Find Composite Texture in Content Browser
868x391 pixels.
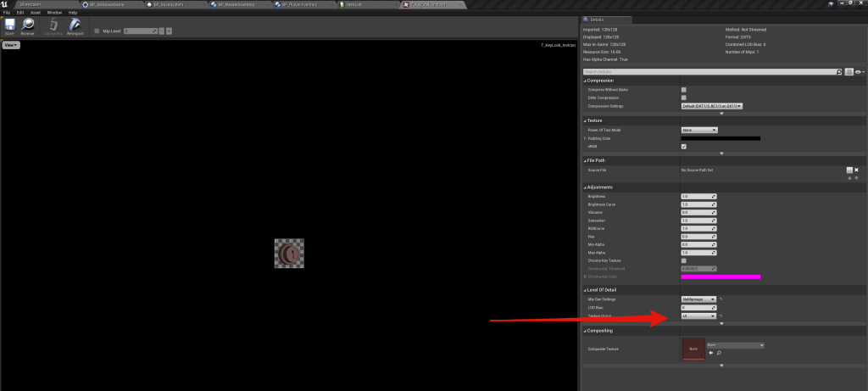coord(719,353)
